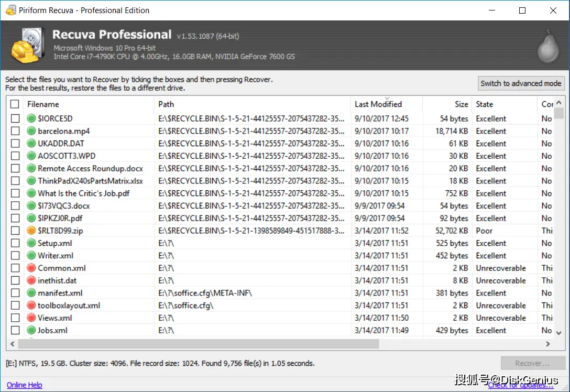Click the red status icon beside toolboxlayout.xml

[31, 306]
